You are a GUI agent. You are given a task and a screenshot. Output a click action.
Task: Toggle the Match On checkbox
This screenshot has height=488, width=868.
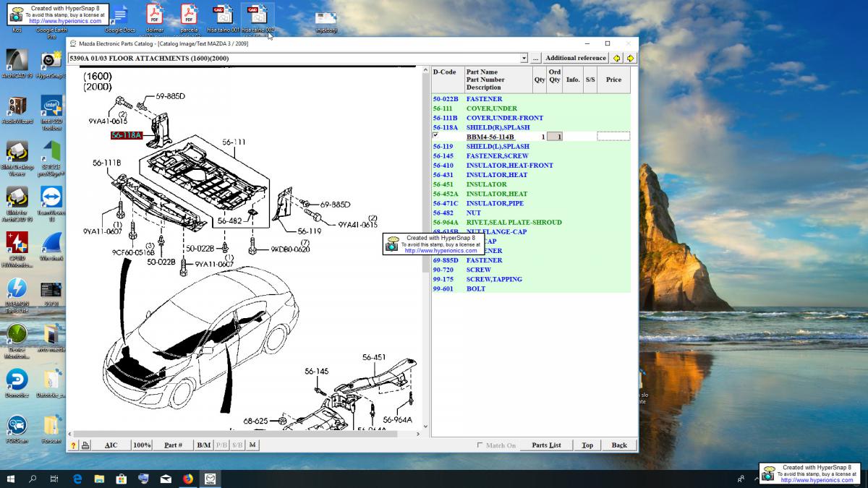point(480,445)
